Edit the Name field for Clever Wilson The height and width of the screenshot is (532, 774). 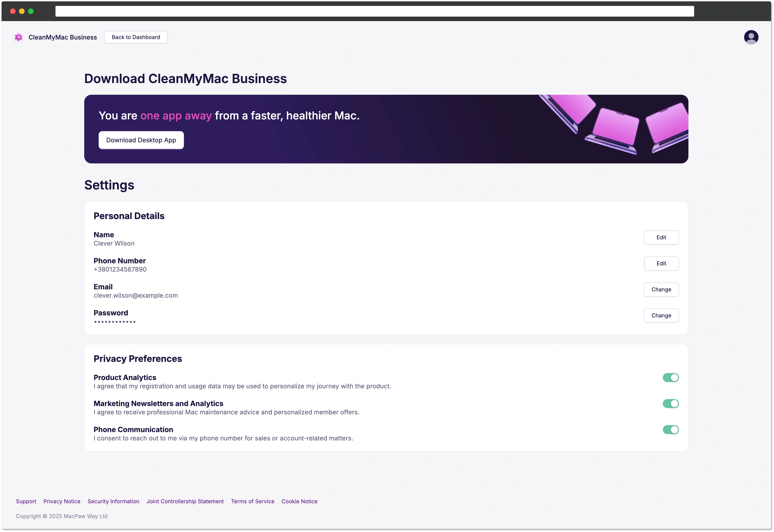[x=661, y=237]
